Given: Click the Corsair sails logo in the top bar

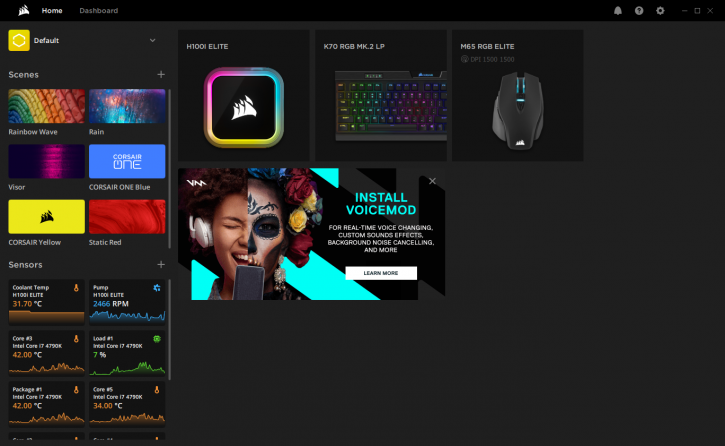Looking at the screenshot, I should 24,10.
